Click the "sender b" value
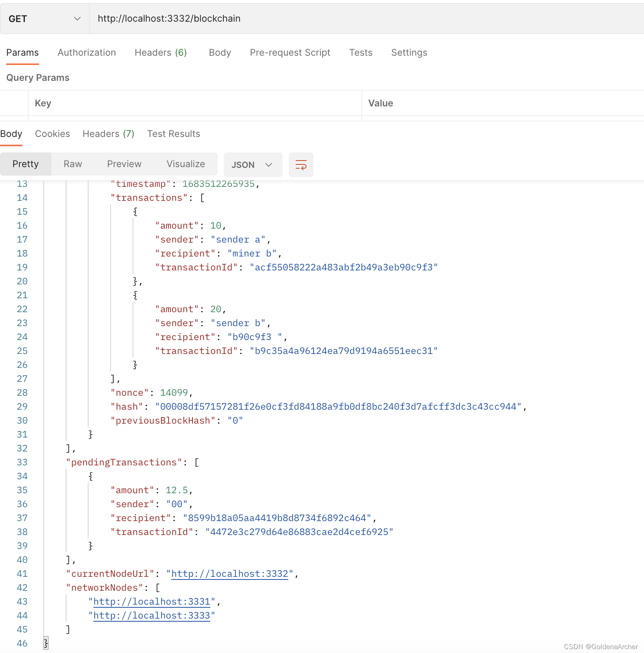Screen dimensions: 644x653 [x=238, y=323]
